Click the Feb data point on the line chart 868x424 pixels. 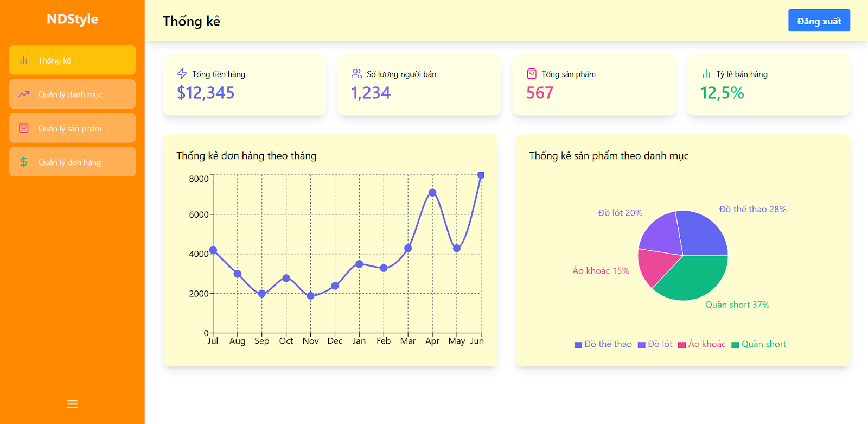click(384, 268)
